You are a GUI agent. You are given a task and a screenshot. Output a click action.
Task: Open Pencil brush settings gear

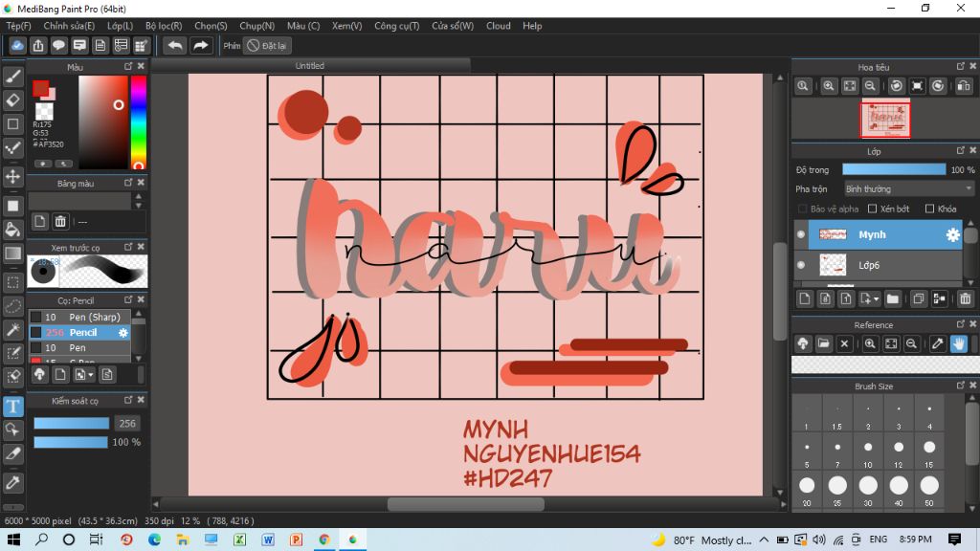[123, 333]
